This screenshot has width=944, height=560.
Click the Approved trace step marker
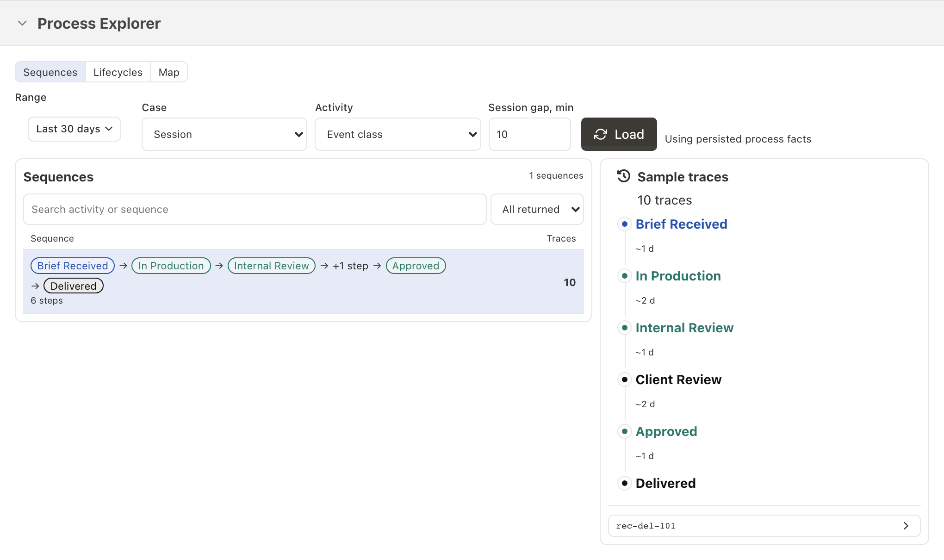pyautogui.click(x=625, y=431)
